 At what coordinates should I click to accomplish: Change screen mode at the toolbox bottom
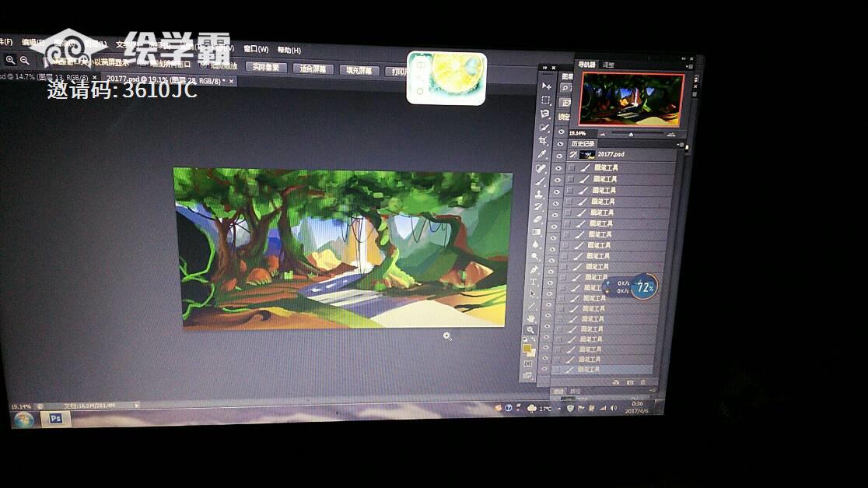pyautogui.click(x=527, y=375)
